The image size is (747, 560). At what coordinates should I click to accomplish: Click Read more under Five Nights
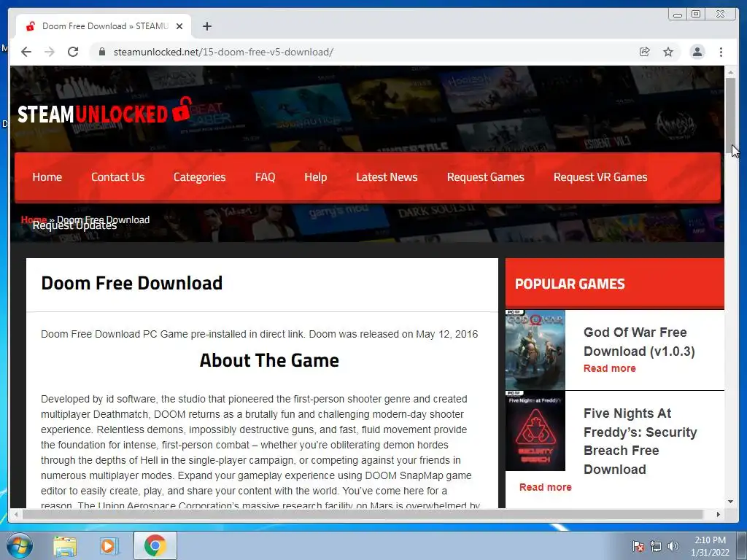point(545,487)
